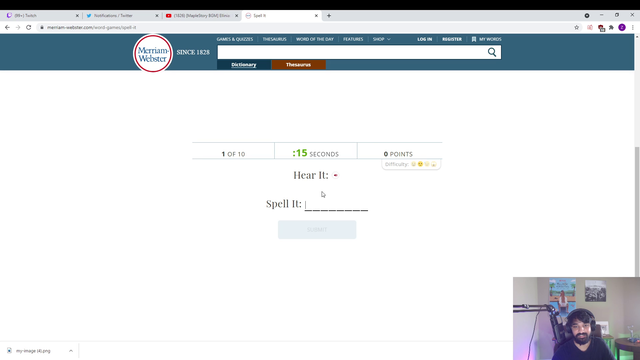Viewport: 640px width, 360px height.
Task: Click the '0 POINTS' score text
Action: click(x=398, y=154)
